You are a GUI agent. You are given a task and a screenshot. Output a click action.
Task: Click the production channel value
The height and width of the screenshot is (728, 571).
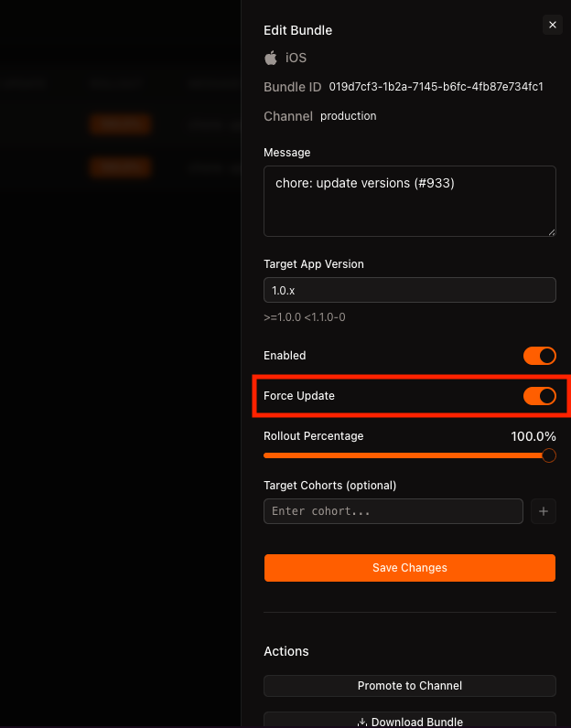pos(348,116)
